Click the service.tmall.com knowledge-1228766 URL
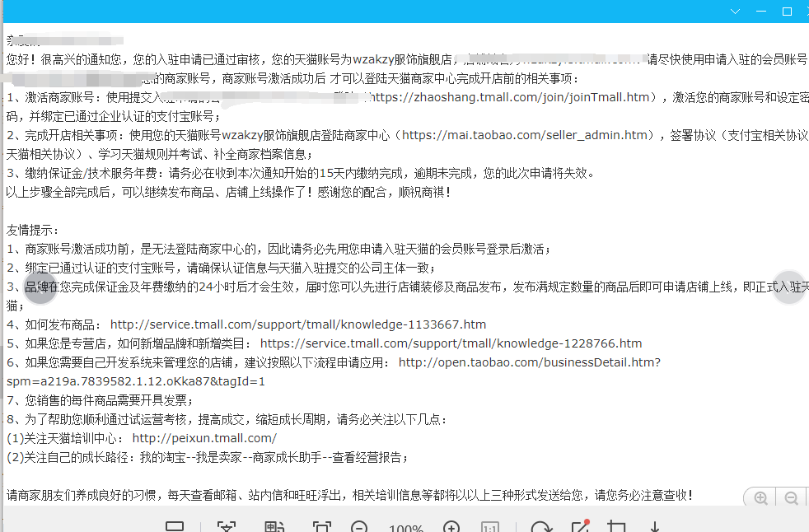Screen dimensions: 809x532 pos(451,343)
